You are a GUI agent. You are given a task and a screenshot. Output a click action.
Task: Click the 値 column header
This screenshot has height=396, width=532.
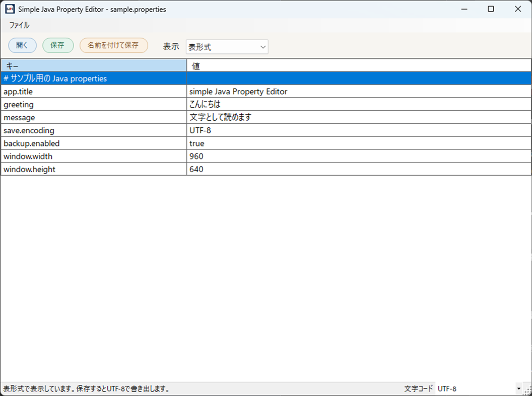click(x=359, y=65)
